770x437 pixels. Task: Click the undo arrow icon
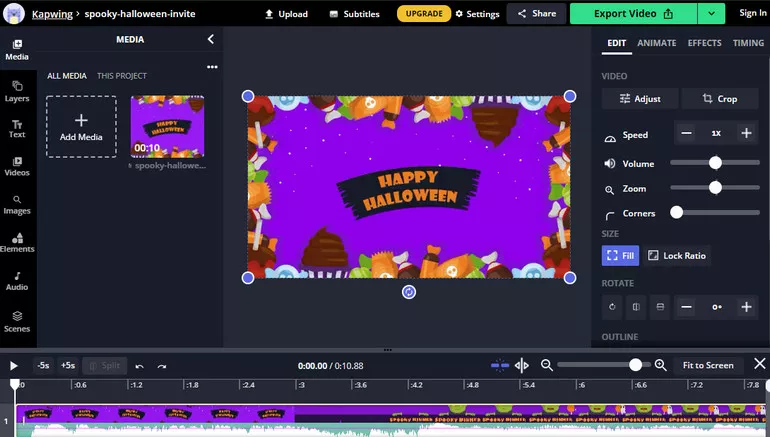139,366
